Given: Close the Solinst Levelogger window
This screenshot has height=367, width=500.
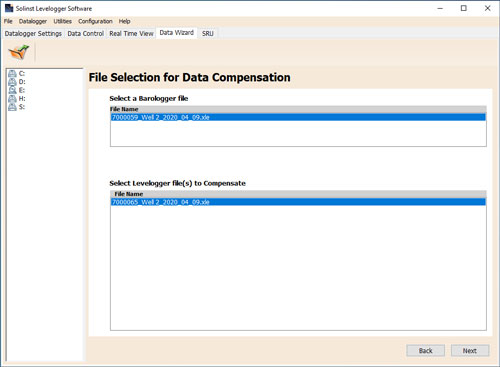Looking at the screenshot, I should click(x=487, y=8).
